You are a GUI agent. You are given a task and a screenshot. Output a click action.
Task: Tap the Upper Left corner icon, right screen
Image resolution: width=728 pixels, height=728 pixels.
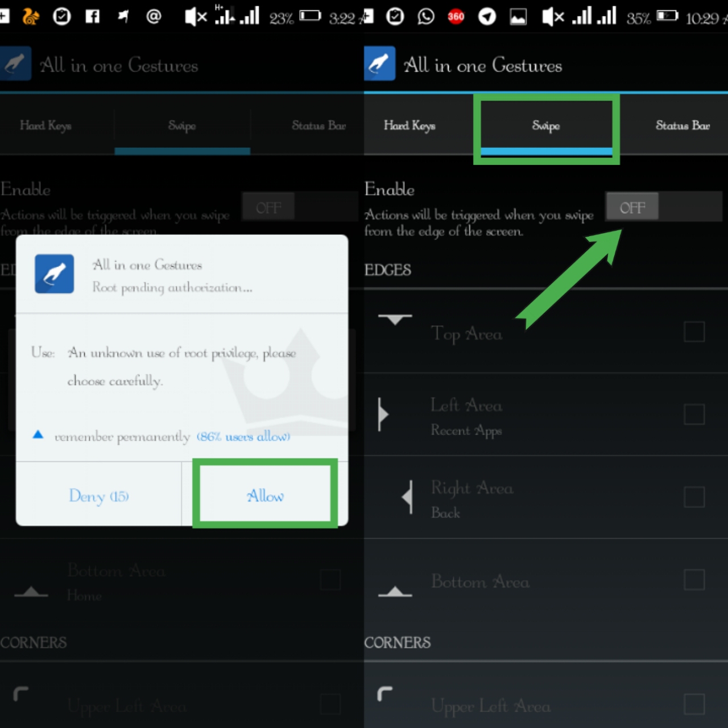tap(385, 693)
